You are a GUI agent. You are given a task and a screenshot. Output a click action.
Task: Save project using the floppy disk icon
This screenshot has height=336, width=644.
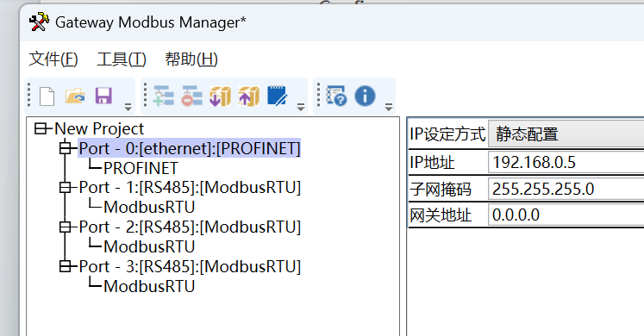[103, 96]
